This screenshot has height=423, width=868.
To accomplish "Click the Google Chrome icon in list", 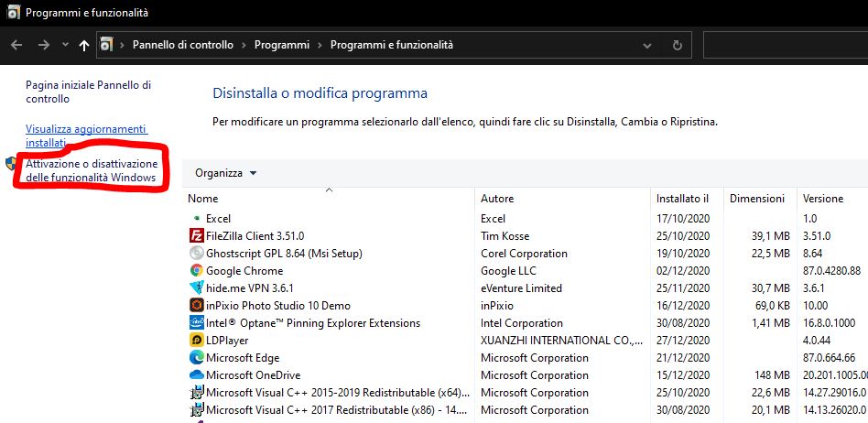I will click(196, 271).
